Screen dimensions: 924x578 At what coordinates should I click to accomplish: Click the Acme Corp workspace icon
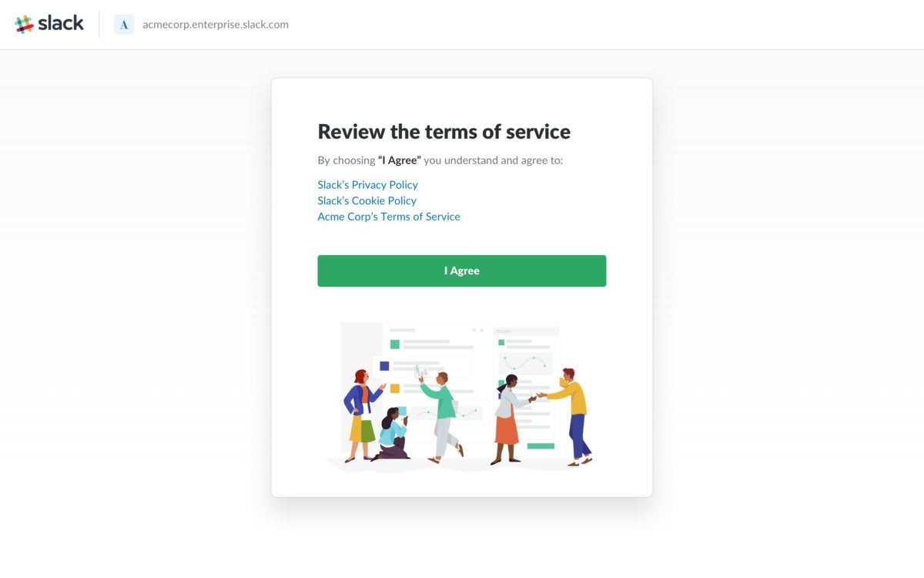124,25
